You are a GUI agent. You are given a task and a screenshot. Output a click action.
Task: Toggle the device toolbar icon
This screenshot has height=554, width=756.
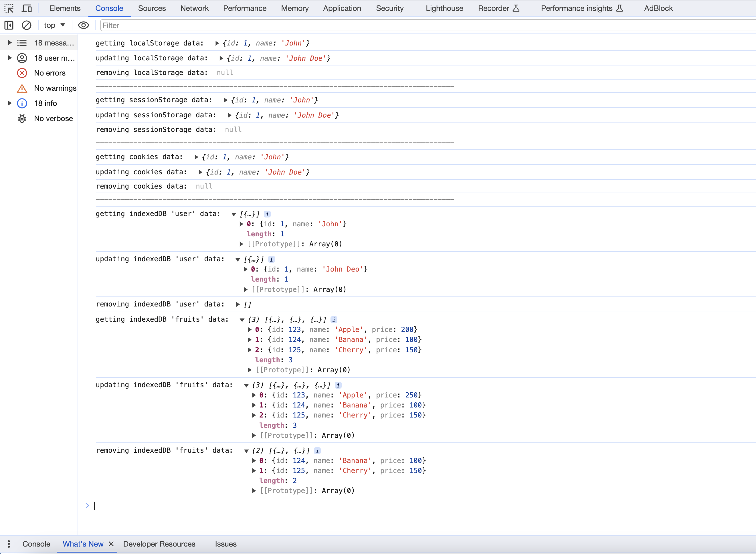click(x=27, y=8)
